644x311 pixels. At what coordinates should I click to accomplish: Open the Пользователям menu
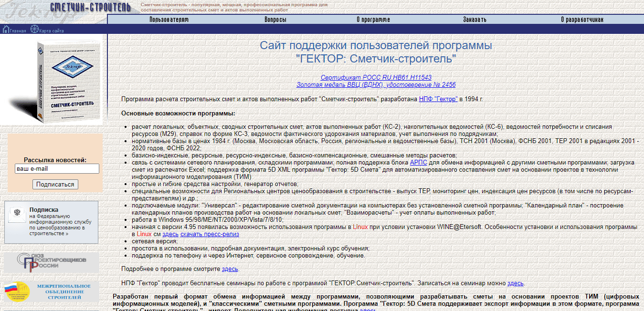click(x=169, y=20)
